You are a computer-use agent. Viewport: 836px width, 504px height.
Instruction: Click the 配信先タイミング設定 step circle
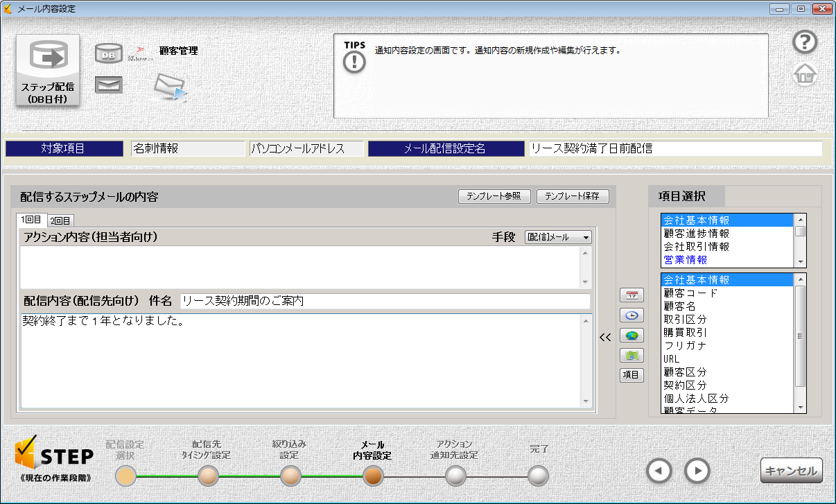pos(208,476)
